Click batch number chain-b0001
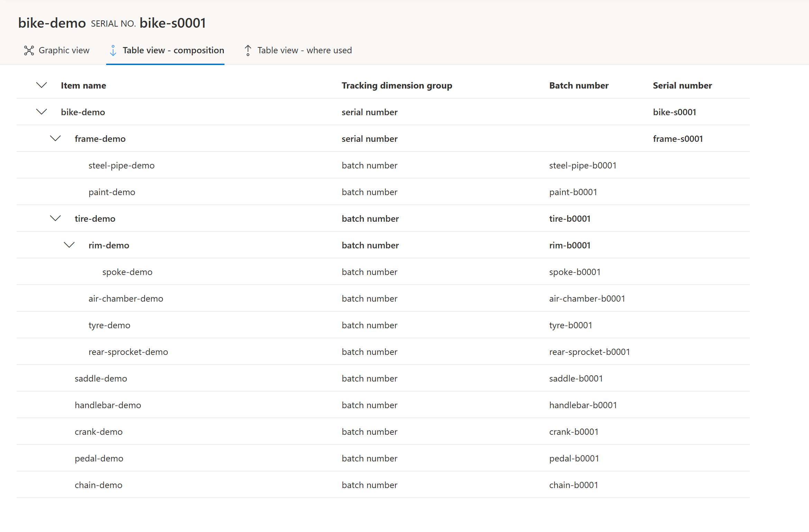This screenshot has height=532, width=809. [573, 485]
